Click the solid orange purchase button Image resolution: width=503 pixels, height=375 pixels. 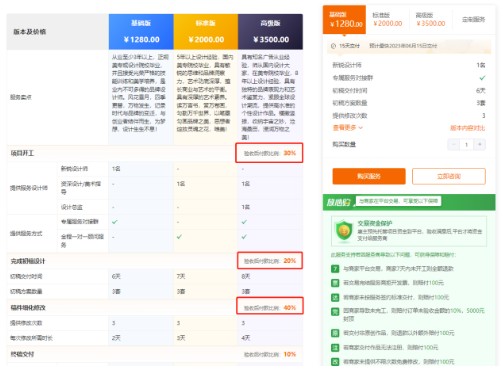click(x=369, y=176)
